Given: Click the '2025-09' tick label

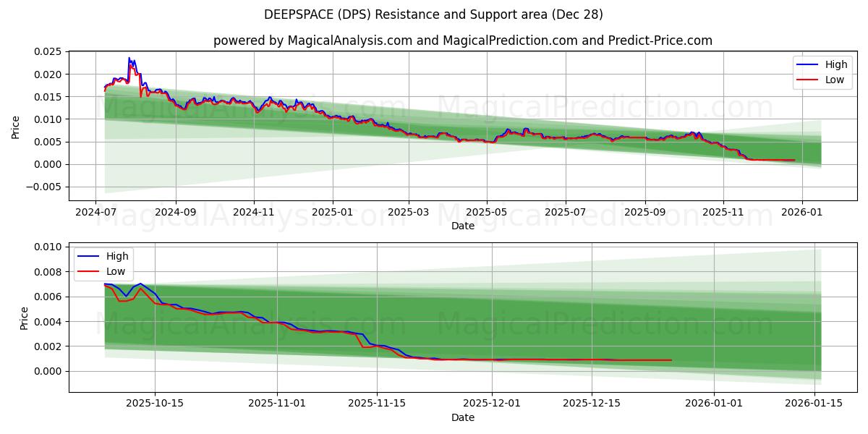Looking at the screenshot, I should pyautogui.click(x=644, y=213).
